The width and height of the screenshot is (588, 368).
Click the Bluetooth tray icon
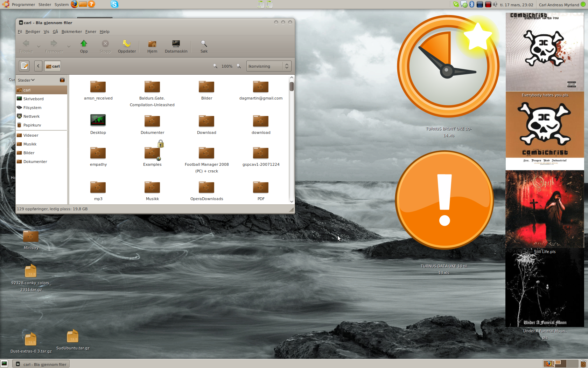click(472, 4)
